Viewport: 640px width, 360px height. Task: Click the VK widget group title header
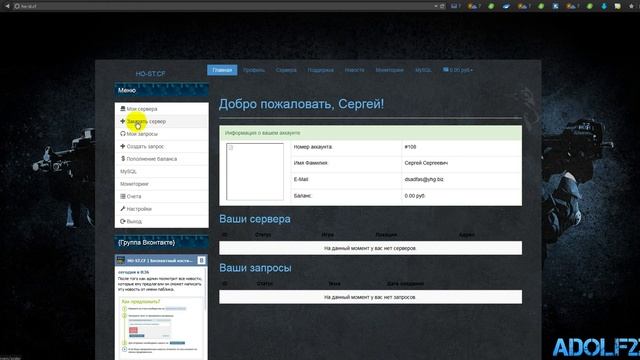[159, 260]
